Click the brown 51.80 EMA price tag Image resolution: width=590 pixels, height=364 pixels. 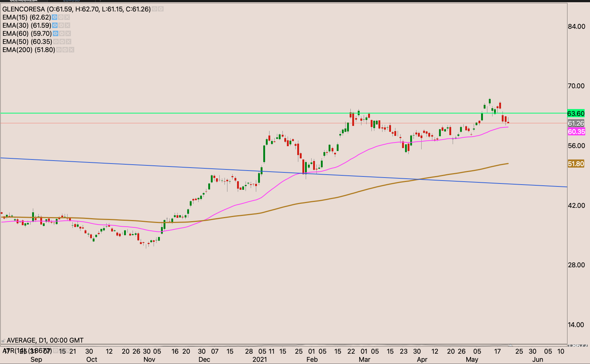tap(576, 164)
